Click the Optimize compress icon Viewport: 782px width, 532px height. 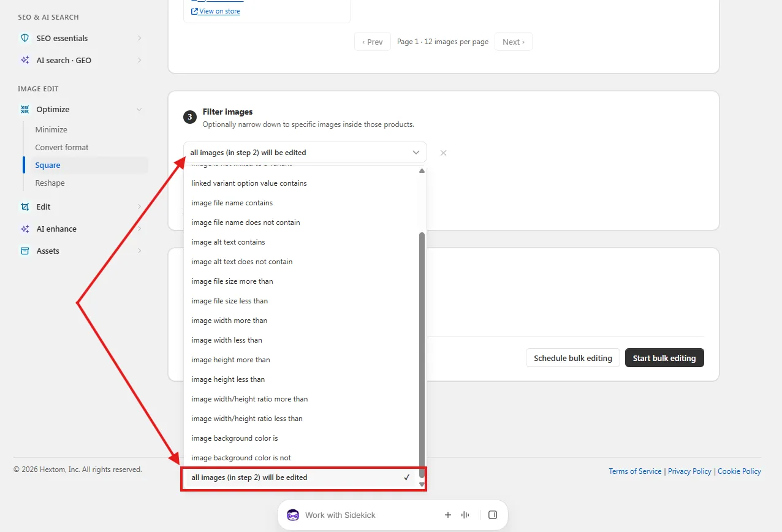pos(25,109)
